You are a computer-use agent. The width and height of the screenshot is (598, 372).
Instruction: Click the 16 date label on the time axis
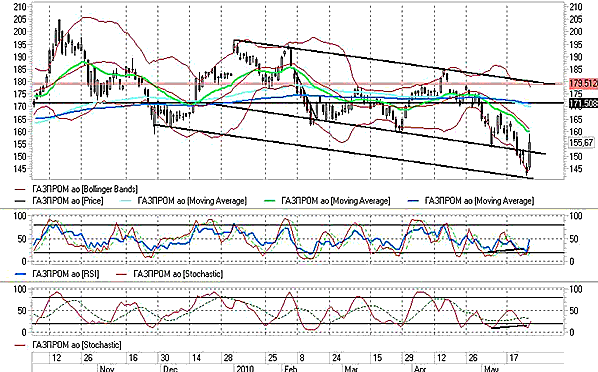(x=133, y=358)
